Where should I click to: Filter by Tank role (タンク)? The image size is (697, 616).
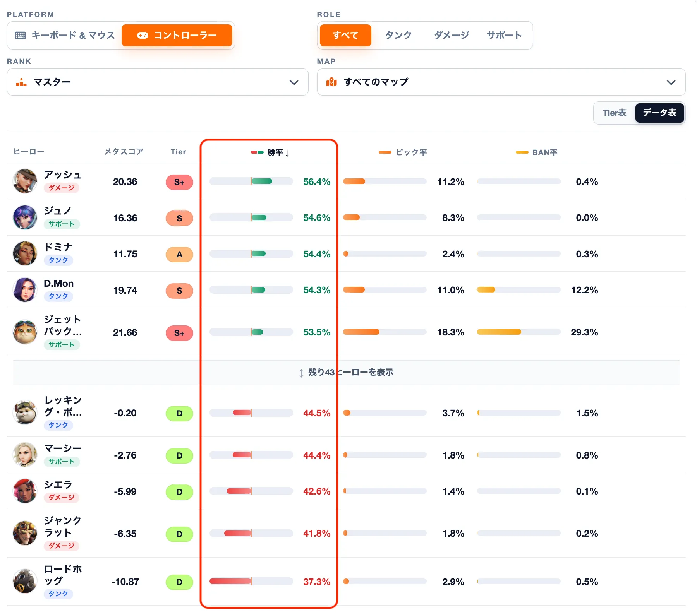(x=398, y=35)
